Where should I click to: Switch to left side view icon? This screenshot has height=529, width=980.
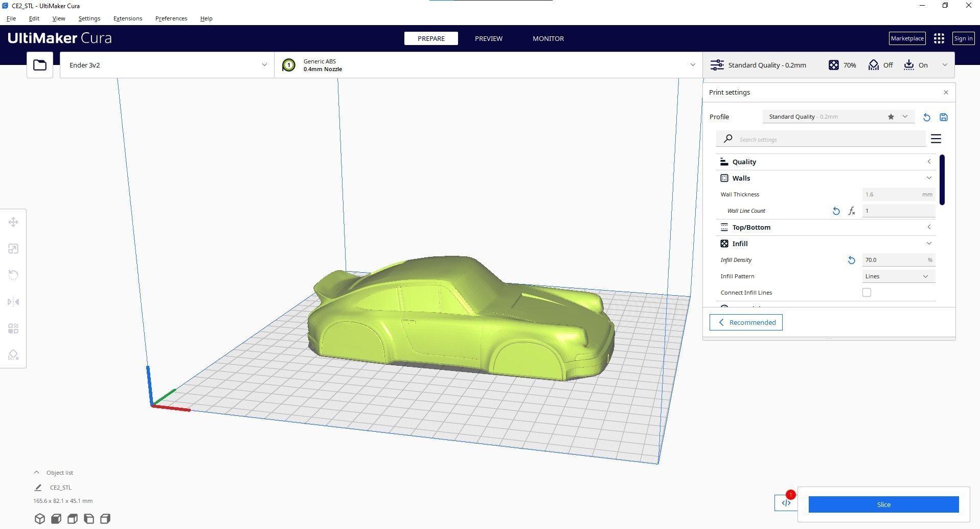tap(89, 519)
